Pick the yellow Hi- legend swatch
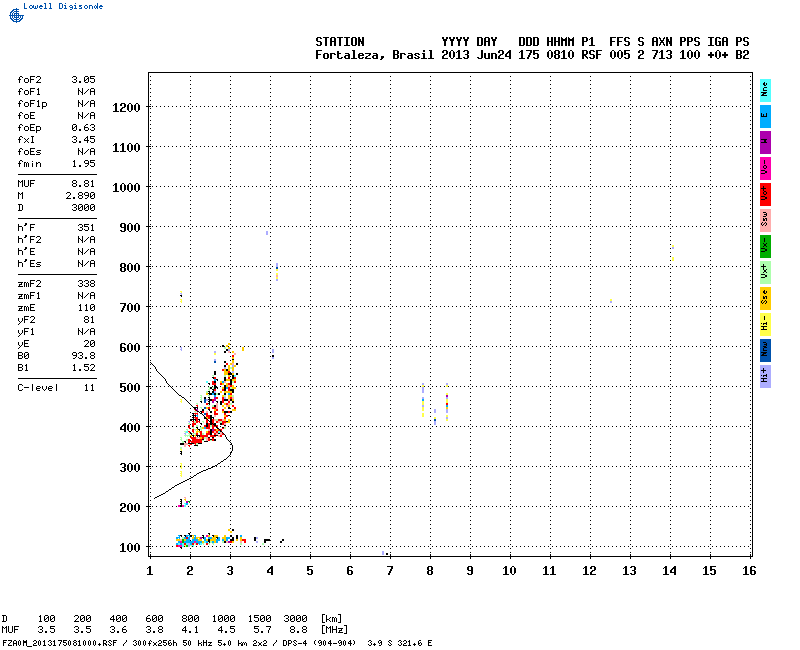The image size is (800, 650). [x=765, y=324]
